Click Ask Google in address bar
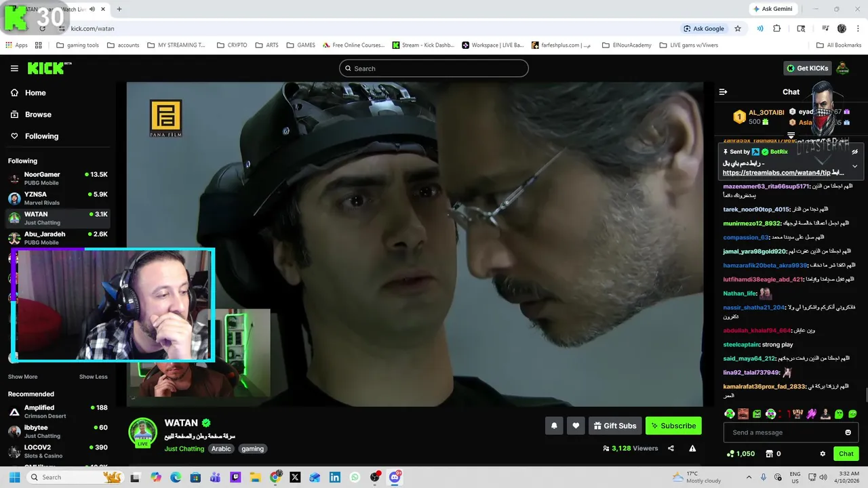The width and height of the screenshot is (868, 488). [704, 28]
